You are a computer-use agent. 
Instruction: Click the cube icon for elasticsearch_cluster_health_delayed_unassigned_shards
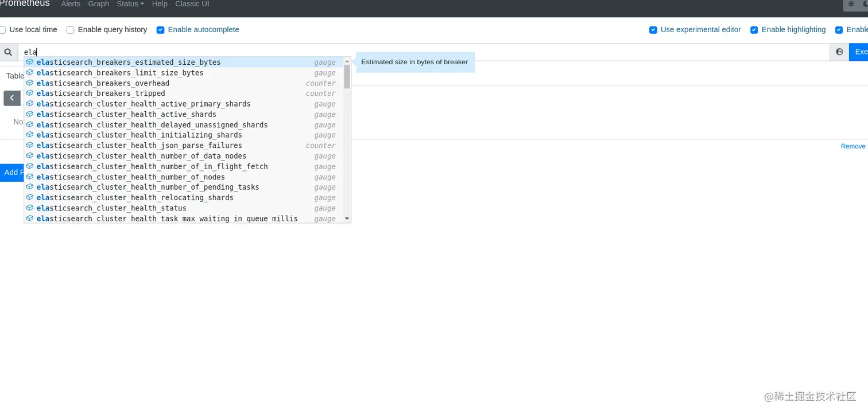click(x=30, y=124)
